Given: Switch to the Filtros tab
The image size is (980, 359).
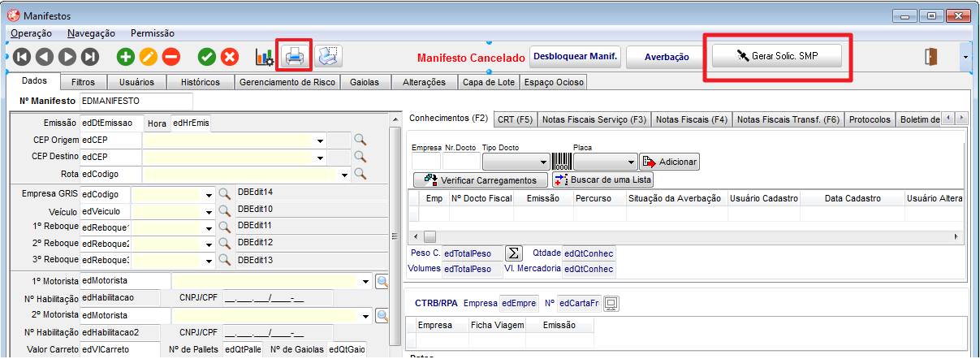Looking at the screenshot, I should pos(83,82).
